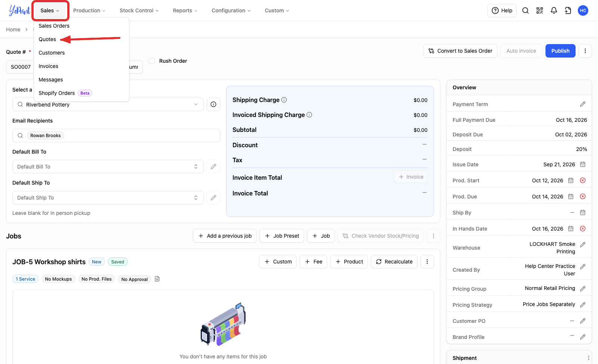Click the Email Recipients search field
Viewport: 598px width, 364px height.
pyautogui.click(x=116, y=135)
